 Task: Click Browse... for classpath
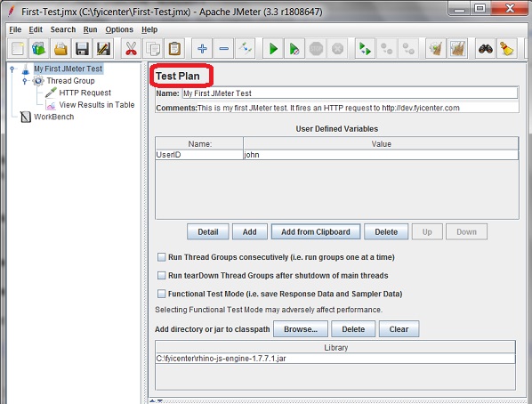coord(301,329)
